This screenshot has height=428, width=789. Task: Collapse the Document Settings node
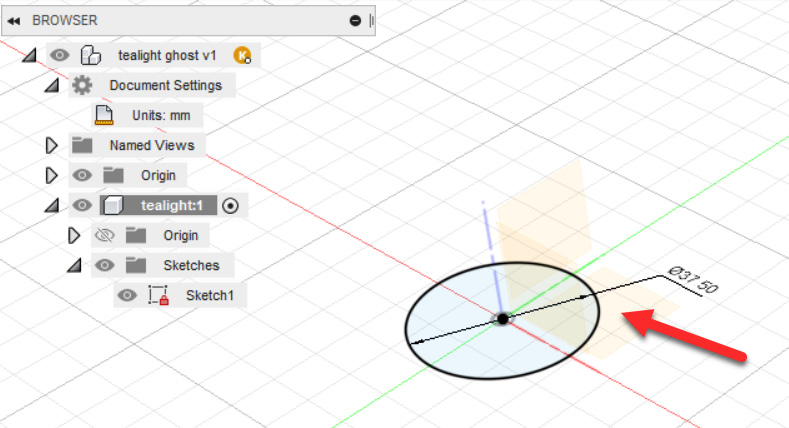click(51, 85)
